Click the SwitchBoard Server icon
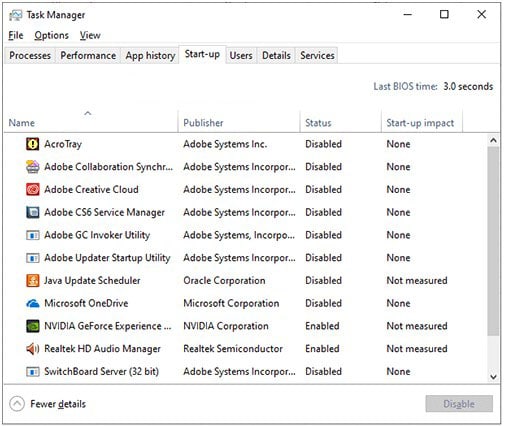The height and width of the screenshot is (426, 505). [x=32, y=371]
